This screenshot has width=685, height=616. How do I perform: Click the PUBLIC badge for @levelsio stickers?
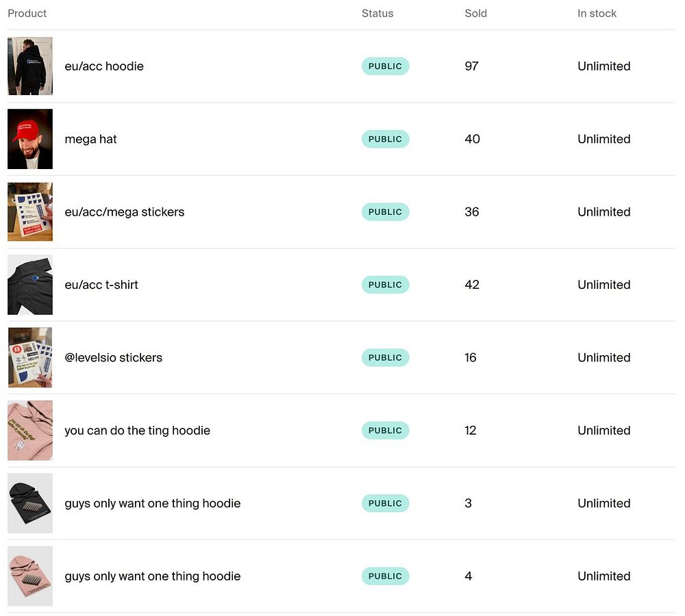click(x=385, y=357)
